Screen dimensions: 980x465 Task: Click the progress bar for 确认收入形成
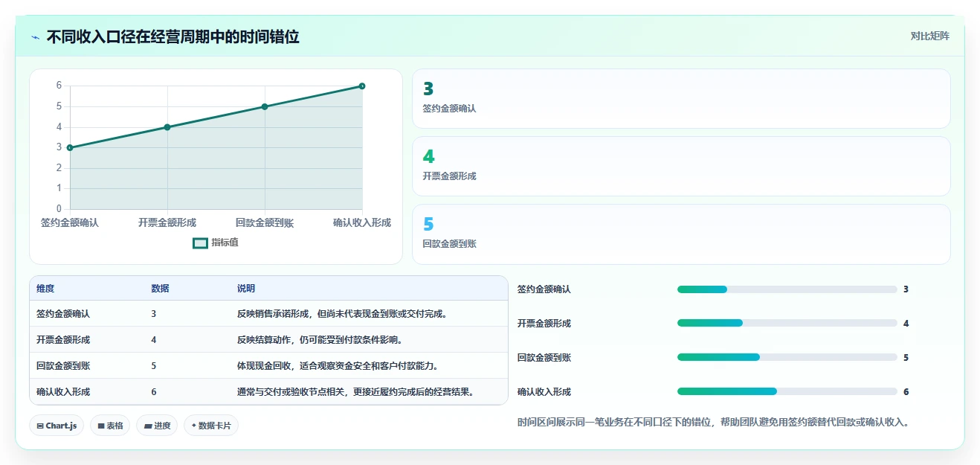(x=787, y=392)
